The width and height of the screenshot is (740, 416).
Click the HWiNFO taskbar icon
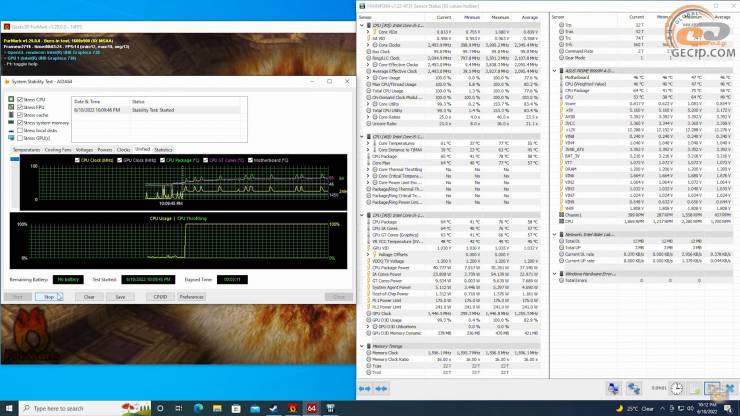(x=330, y=408)
